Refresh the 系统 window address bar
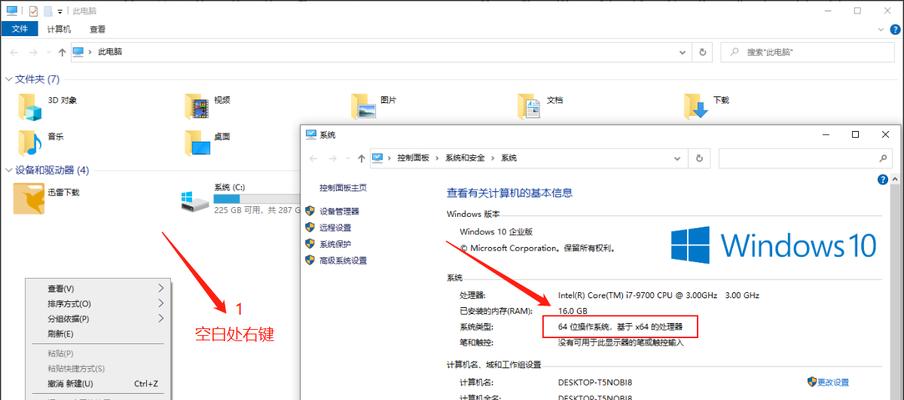The width and height of the screenshot is (904, 400). coord(699,158)
